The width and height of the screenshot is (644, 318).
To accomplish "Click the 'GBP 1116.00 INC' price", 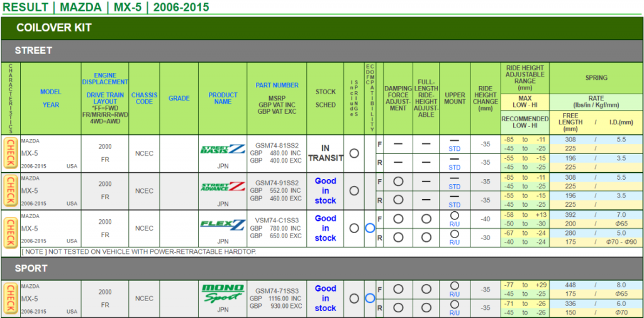I will pyautogui.click(x=275, y=299).
